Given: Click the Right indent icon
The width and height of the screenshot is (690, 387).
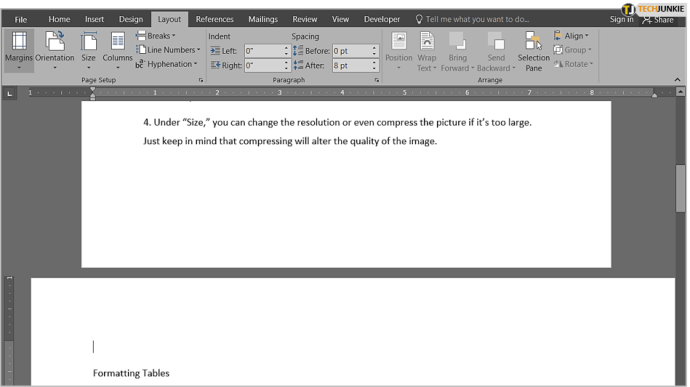Looking at the screenshot, I should tap(215, 65).
